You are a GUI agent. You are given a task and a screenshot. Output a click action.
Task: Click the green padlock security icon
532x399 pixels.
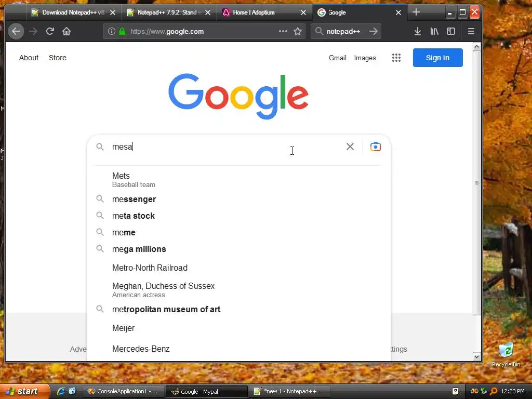(122, 32)
